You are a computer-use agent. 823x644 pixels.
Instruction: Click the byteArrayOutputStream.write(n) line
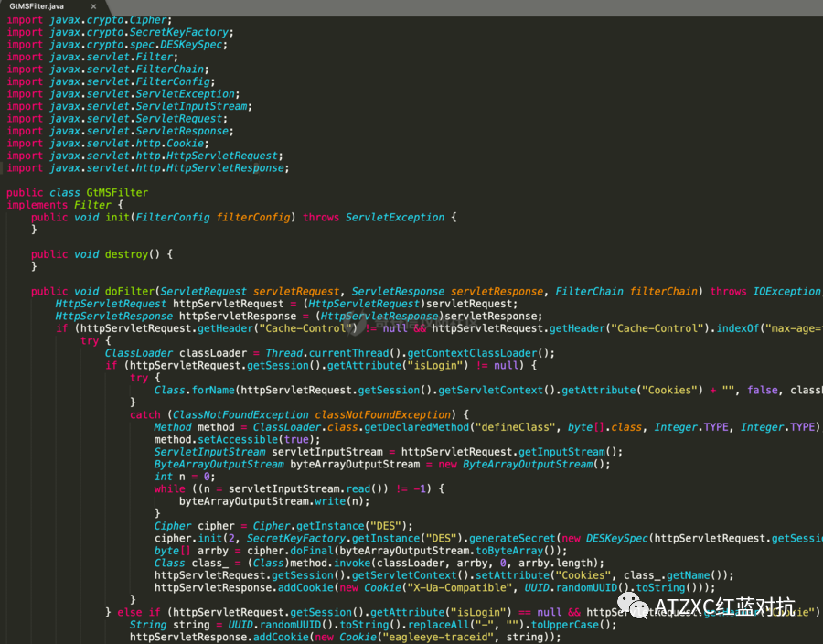click(x=274, y=501)
